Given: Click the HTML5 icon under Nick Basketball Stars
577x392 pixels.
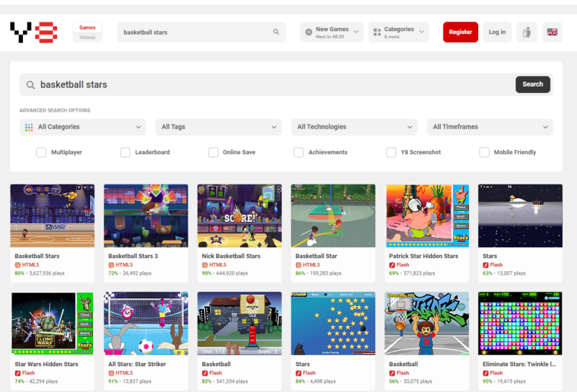Looking at the screenshot, I should pyautogui.click(x=205, y=265).
